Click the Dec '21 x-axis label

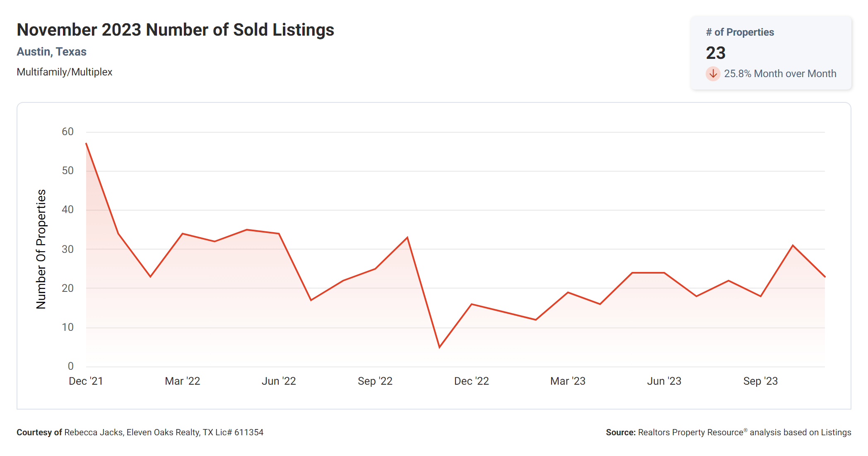[86, 381]
